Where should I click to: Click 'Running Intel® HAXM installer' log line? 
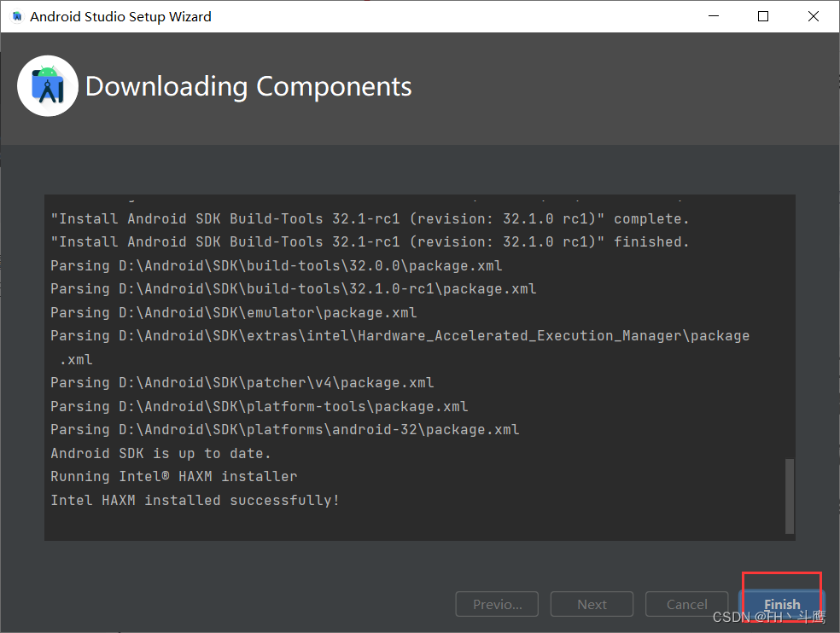click(173, 477)
